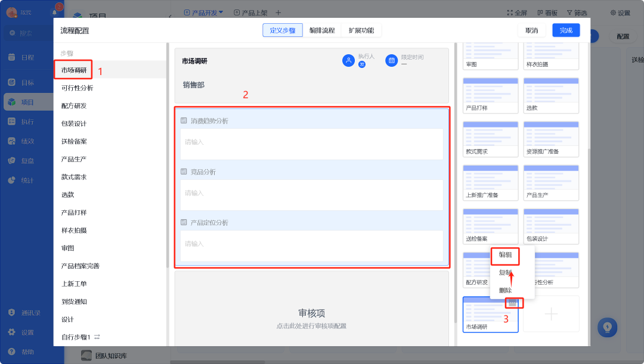Screen dimensions: 644x364
Task: Select the 款式需求 step in list
Action: click(74, 177)
